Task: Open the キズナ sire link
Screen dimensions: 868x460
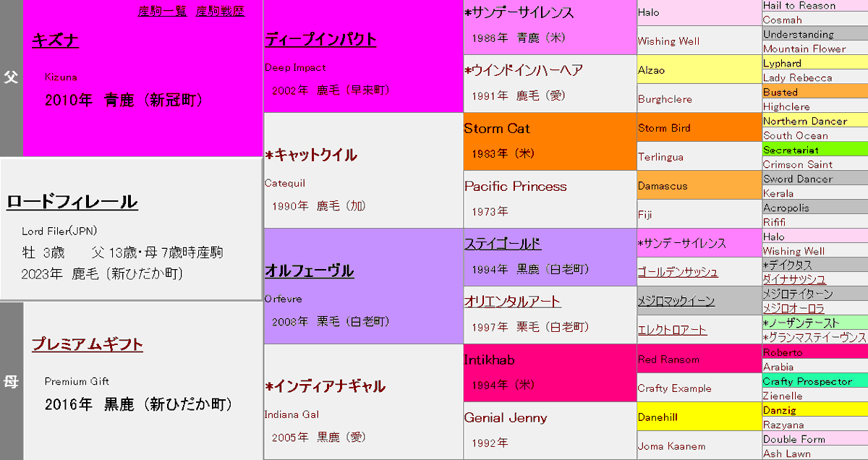Action: [55, 41]
